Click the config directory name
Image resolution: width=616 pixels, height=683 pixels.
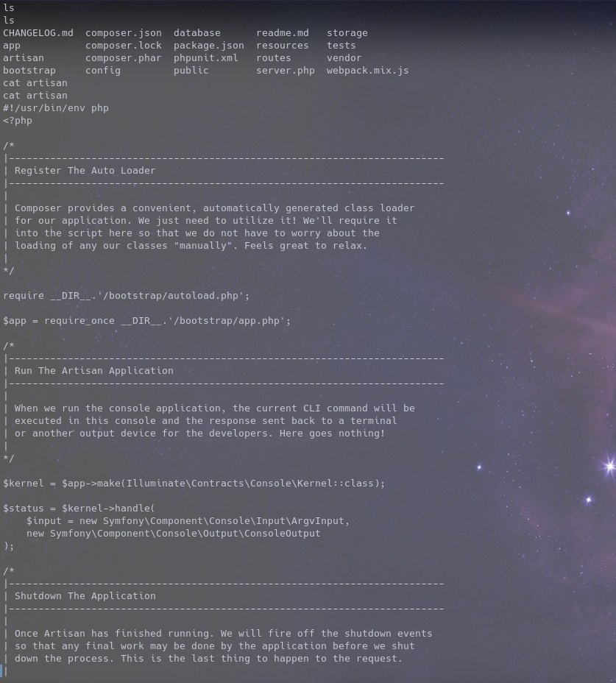click(x=103, y=71)
